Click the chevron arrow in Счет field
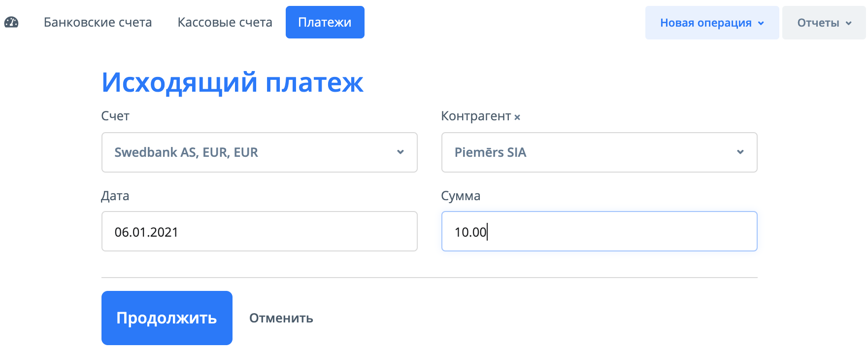Screen dimensions: 868x355 point(400,152)
